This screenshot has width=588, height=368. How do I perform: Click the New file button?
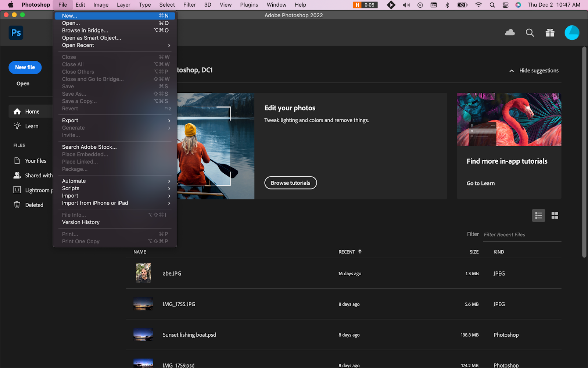coord(25,67)
